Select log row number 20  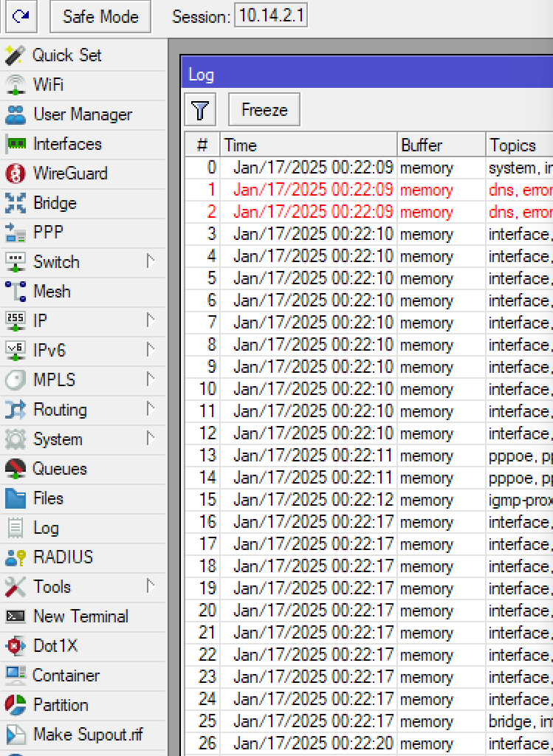click(x=369, y=611)
